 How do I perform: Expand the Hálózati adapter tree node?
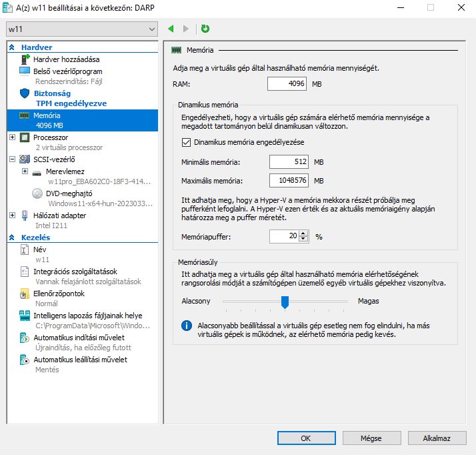(13, 215)
